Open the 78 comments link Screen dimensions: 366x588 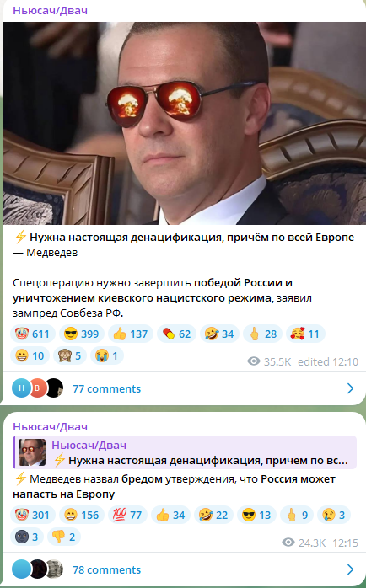click(106, 569)
